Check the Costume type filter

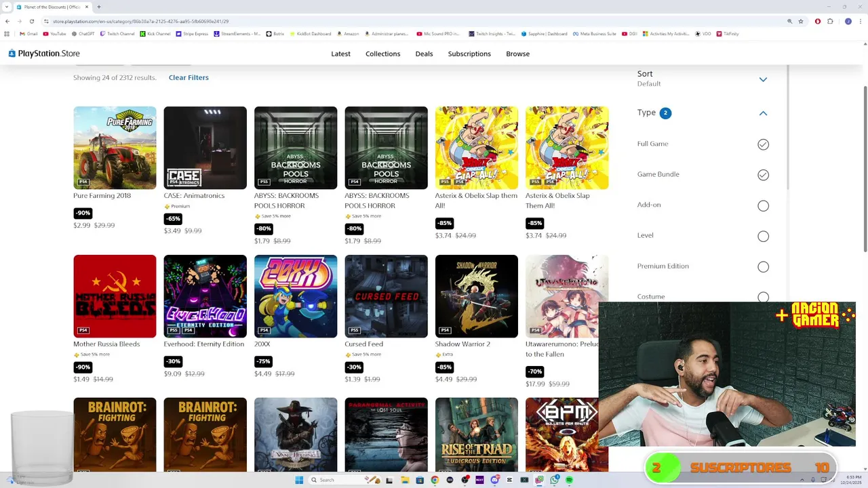pyautogui.click(x=763, y=297)
